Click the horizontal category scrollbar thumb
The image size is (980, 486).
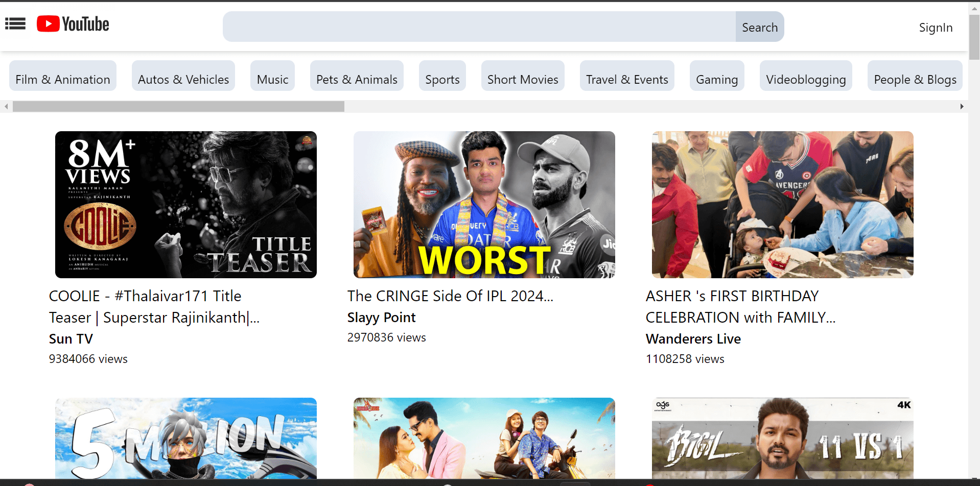coord(178,106)
